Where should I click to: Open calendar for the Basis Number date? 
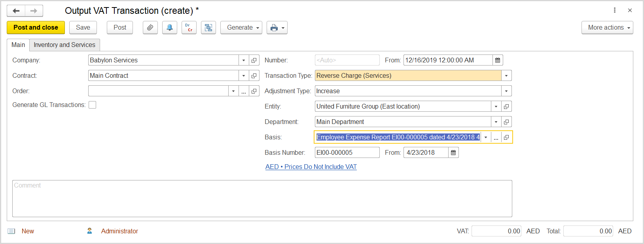[x=453, y=153]
